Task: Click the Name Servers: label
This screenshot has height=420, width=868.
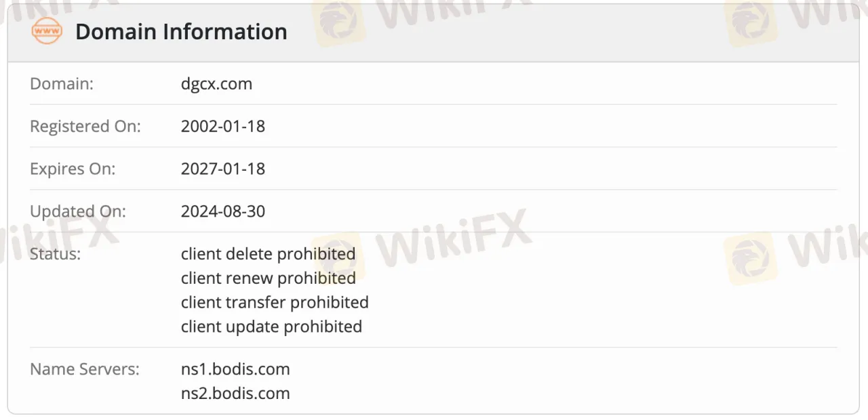Action: pos(84,369)
